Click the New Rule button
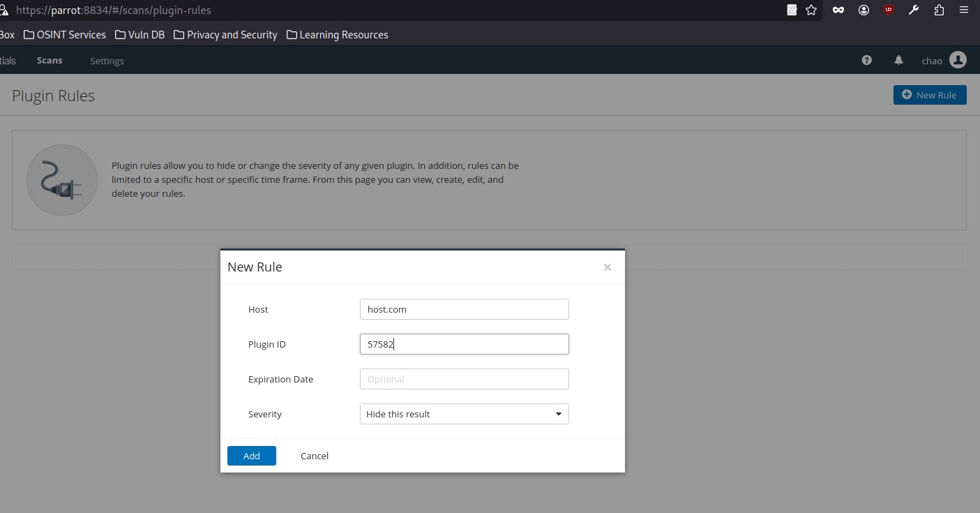The image size is (980, 513). point(929,95)
